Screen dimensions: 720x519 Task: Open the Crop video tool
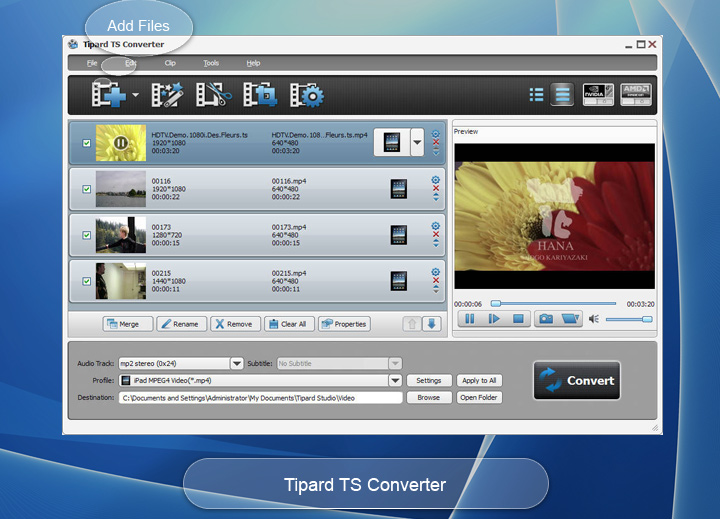tap(260, 95)
